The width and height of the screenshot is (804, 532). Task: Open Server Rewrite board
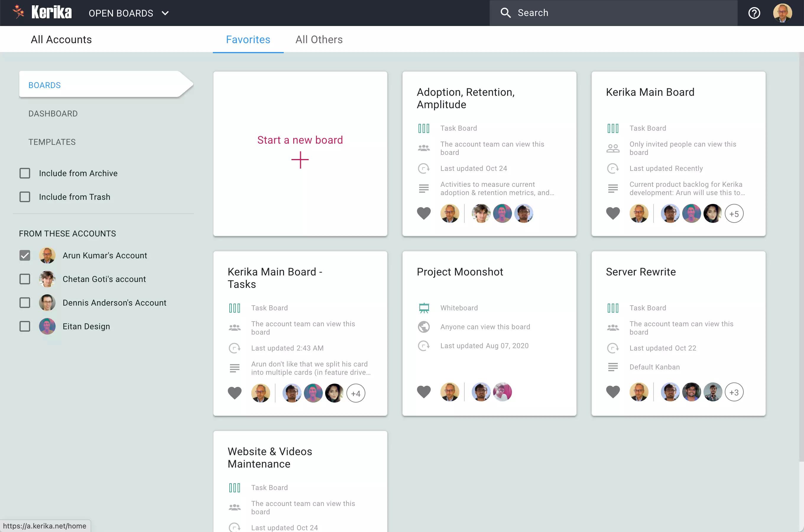tap(641, 272)
